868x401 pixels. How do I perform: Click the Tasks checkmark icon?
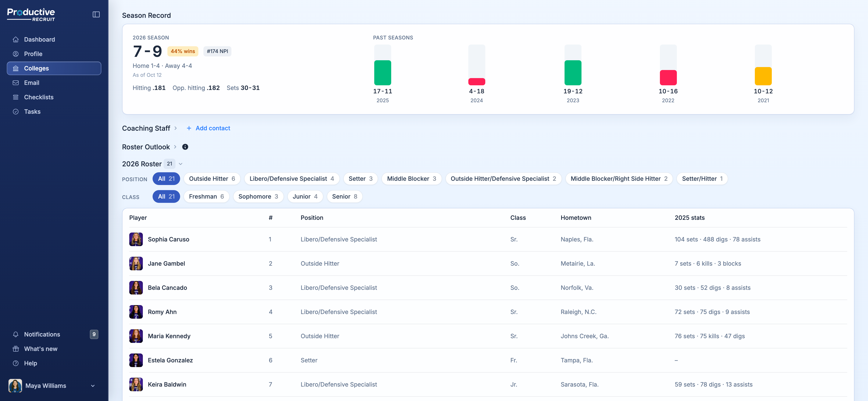[x=15, y=112]
